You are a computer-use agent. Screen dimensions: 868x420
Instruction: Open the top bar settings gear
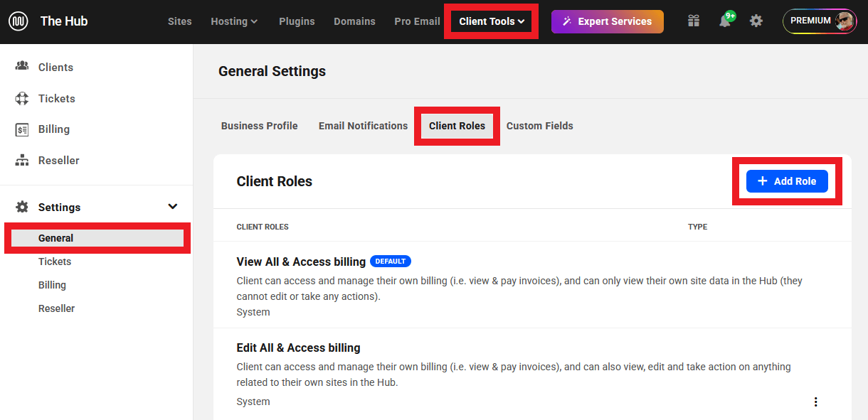tap(756, 21)
